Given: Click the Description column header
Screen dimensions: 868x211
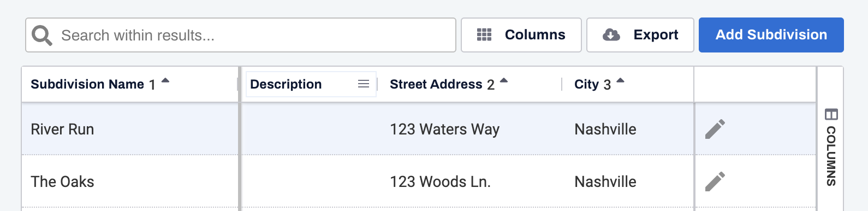Looking at the screenshot, I should (286, 84).
